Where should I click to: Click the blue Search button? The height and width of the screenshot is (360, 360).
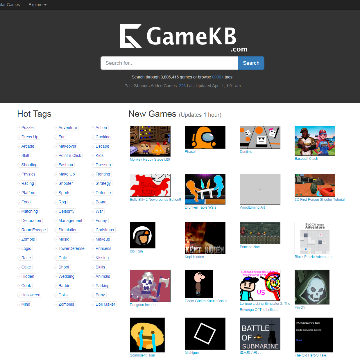pos(251,63)
